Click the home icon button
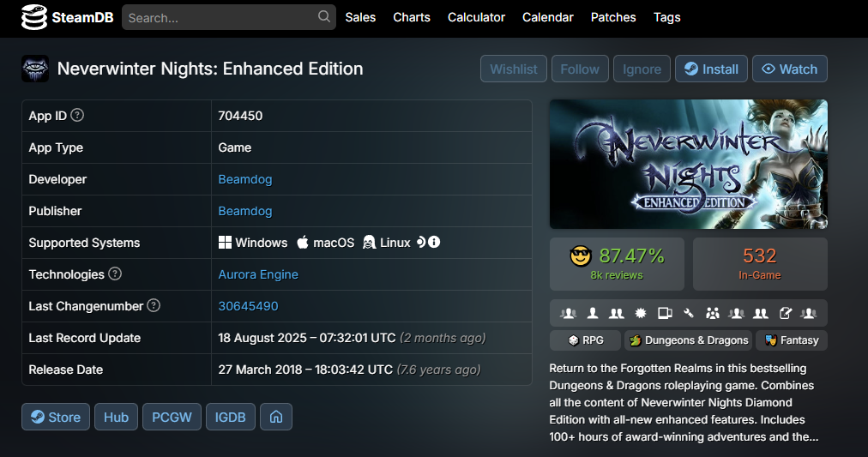This screenshot has width=868, height=457. click(275, 417)
